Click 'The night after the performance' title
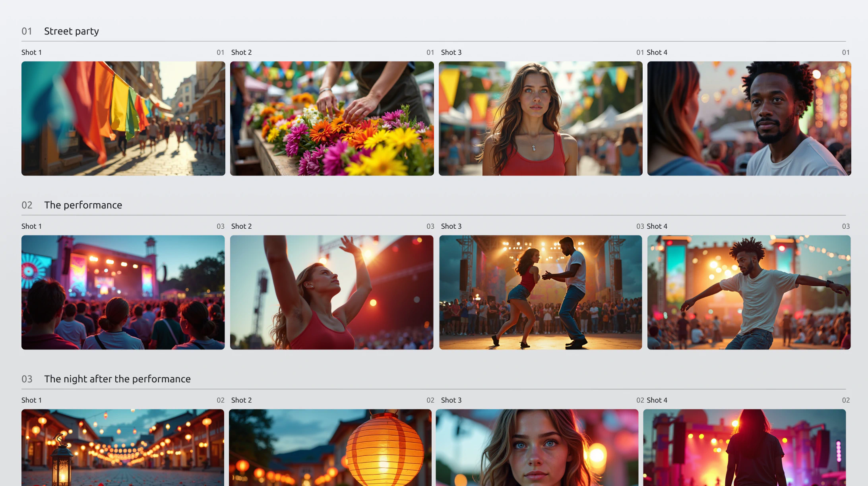This screenshot has width=868, height=486. point(117,379)
